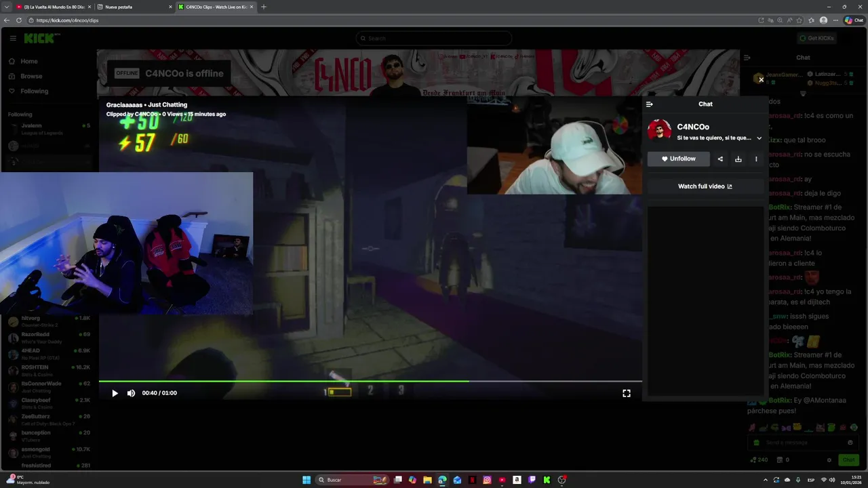
Task: Click the green Chat send button
Action: pos(849,460)
